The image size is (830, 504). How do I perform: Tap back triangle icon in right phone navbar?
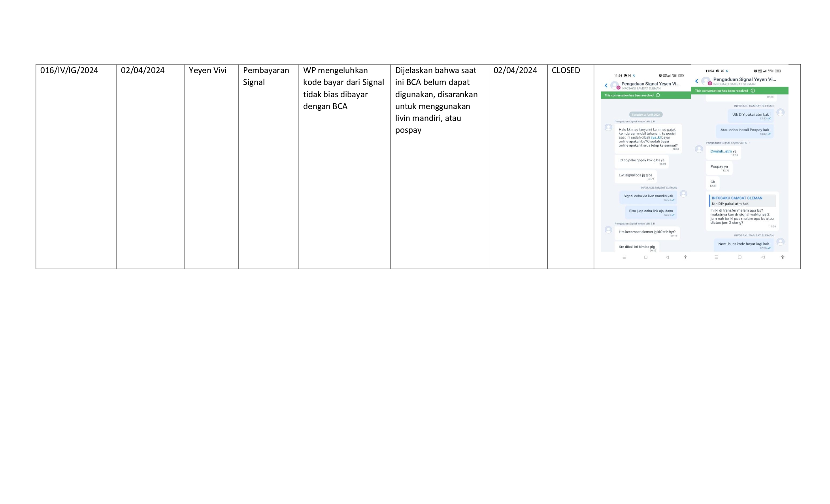tap(763, 257)
